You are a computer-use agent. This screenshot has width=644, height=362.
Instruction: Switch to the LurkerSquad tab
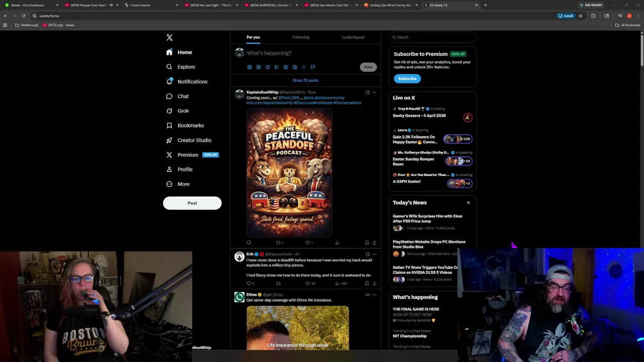click(353, 37)
